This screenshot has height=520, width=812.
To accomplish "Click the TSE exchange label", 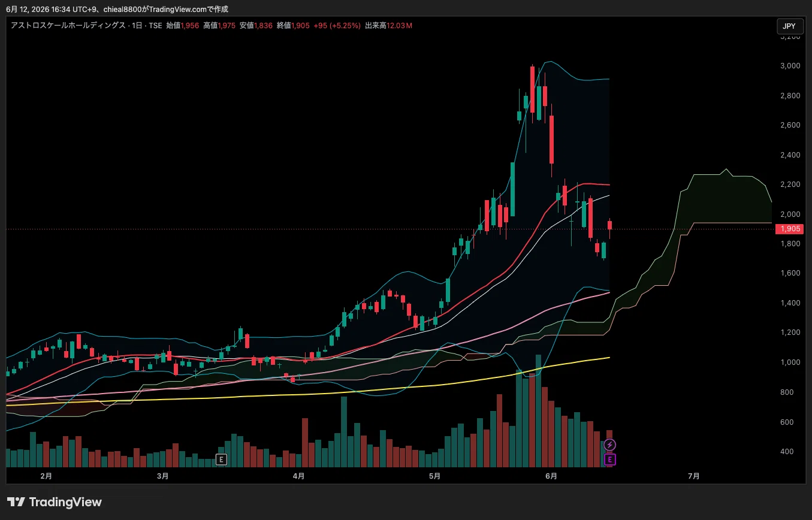I will tap(155, 26).
